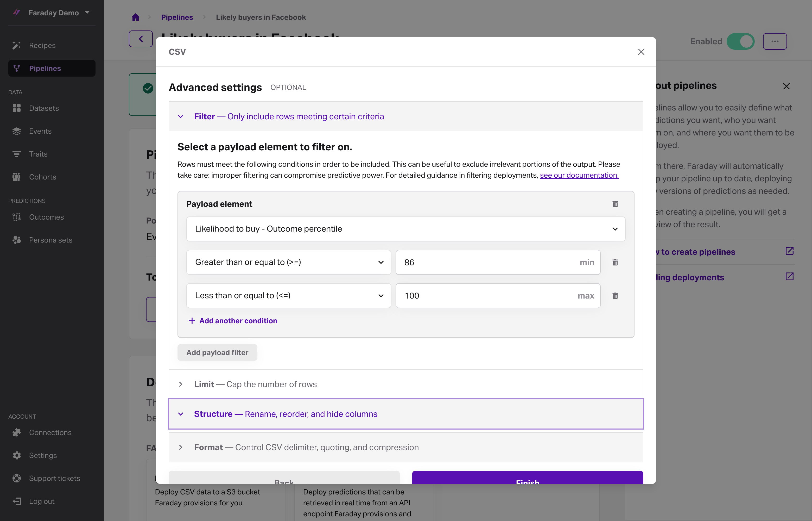This screenshot has width=812, height=521.
Task: Click the Back button in dialog
Action: pyautogui.click(x=284, y=478)
